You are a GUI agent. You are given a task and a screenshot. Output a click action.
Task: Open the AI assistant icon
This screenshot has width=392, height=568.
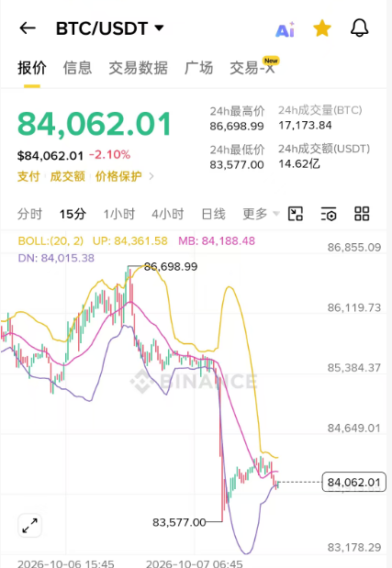coord(286,29)
